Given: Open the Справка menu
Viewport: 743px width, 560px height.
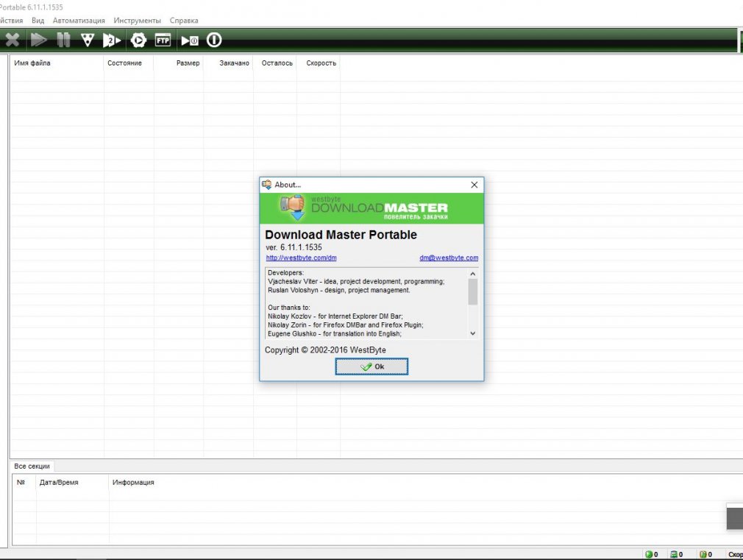Looking at the screenshot, I should click(184, 21).
